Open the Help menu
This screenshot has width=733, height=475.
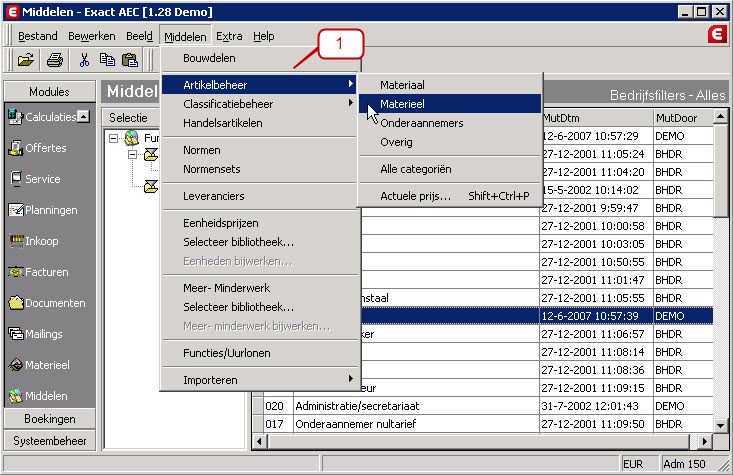pyautogui.click(x=264, y=36)
